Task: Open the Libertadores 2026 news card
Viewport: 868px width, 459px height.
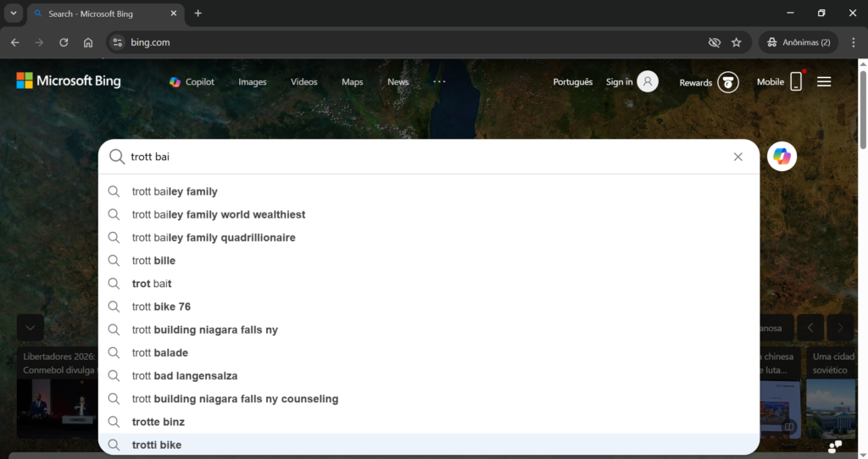Action: [x=58, y=393]
